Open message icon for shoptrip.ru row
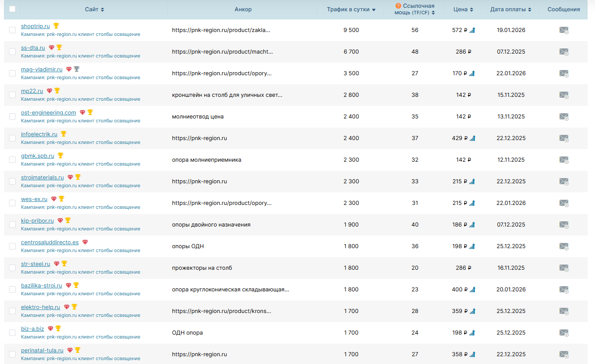 563,30
